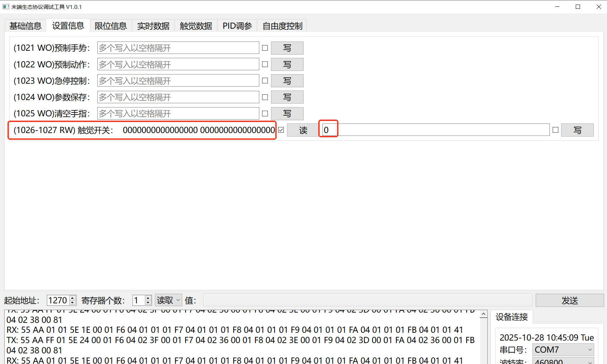Click the app icon in title bar
Screen dimensions: 607x364
point(6,7)
